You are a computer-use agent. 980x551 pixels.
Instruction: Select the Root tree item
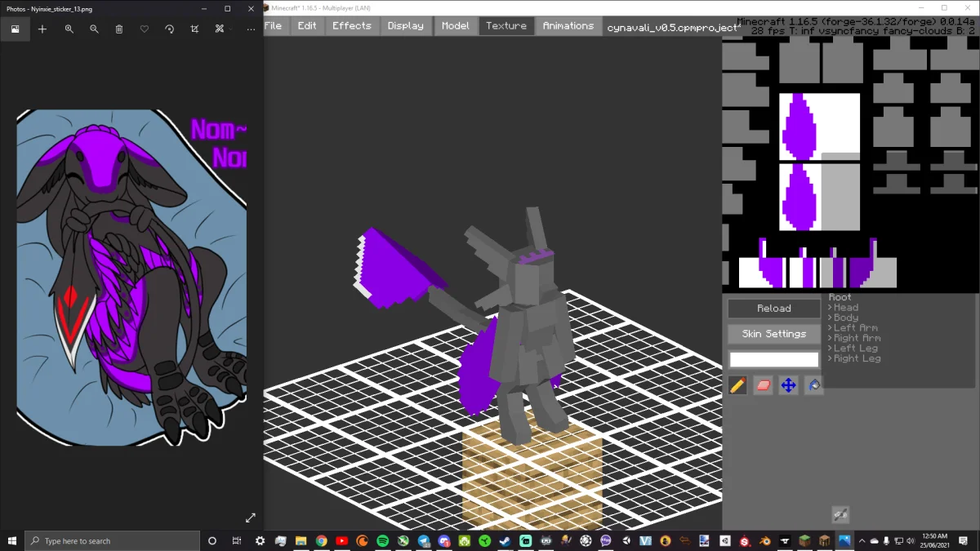[x=840, y=297]
